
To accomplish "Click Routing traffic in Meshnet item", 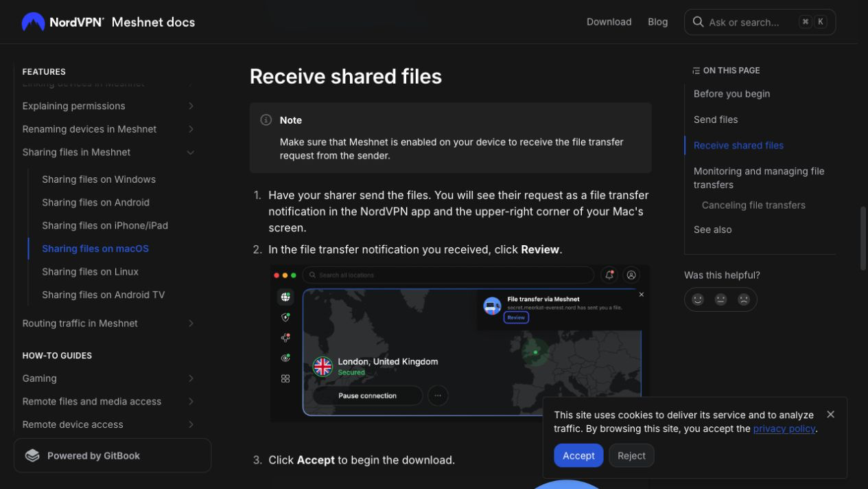I will [x=80, y=323].
